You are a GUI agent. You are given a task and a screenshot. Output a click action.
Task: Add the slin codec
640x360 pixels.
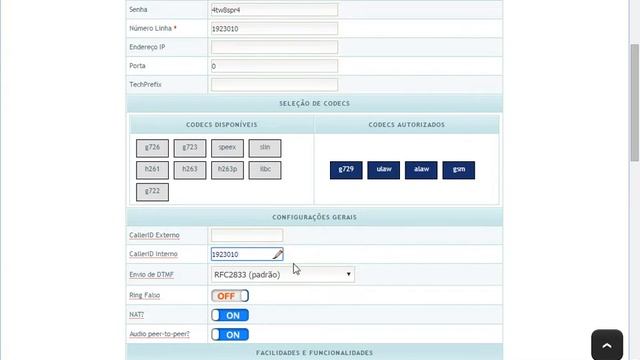(x=265, y=148)
